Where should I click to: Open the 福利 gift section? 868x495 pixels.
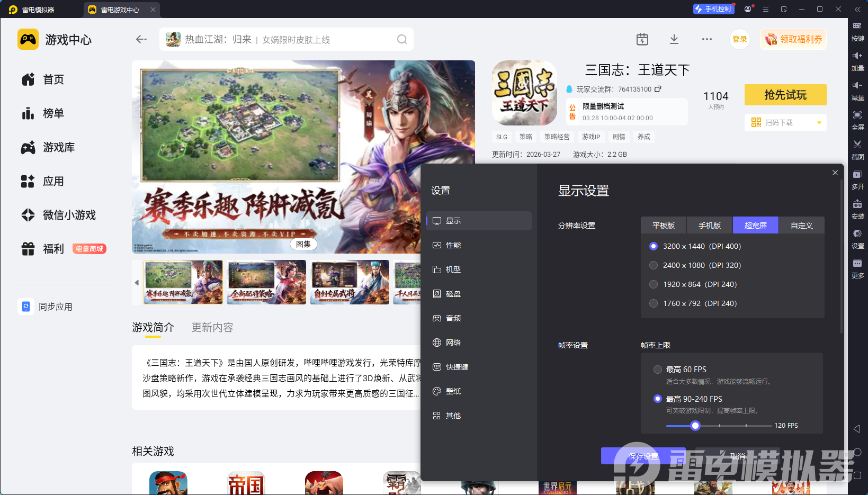(x=43, y=249)
